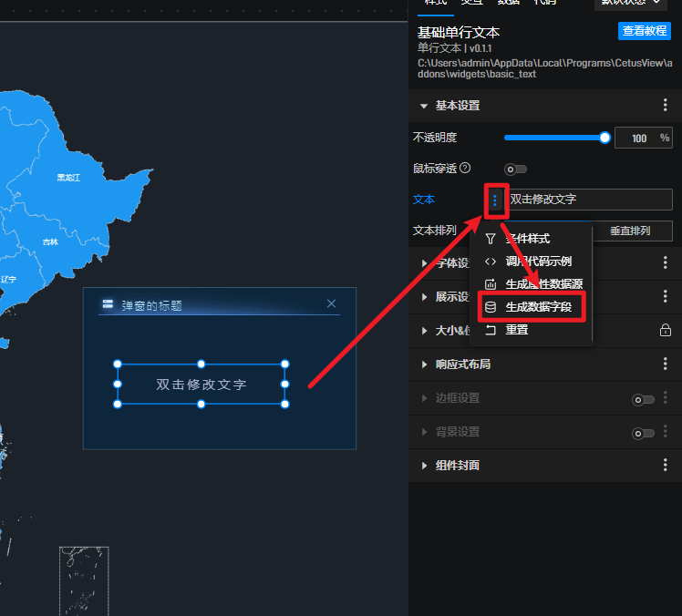Screen dimensions: 682x616
Task: Click the popup title list icon
Action: (108, 304)
